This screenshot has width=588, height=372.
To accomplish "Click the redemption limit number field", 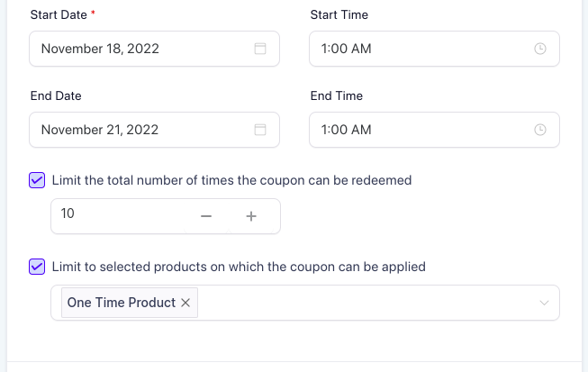I will [x=117, y=216].
